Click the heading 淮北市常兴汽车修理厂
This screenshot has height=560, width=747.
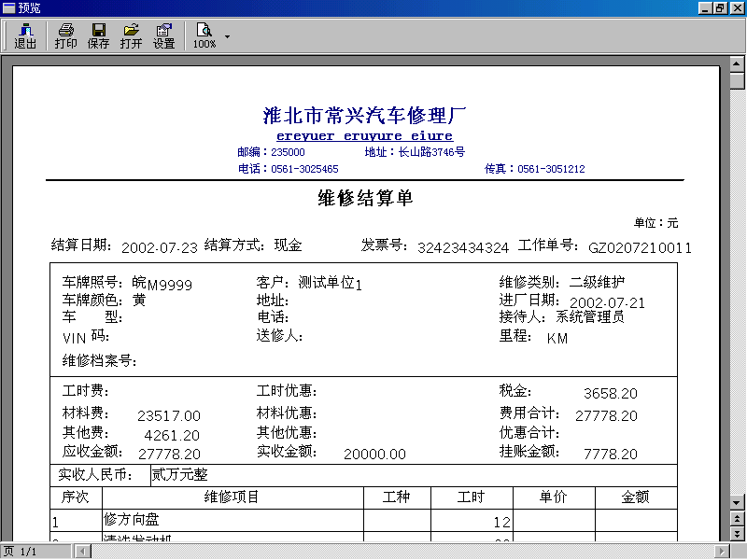click(364, 115)
